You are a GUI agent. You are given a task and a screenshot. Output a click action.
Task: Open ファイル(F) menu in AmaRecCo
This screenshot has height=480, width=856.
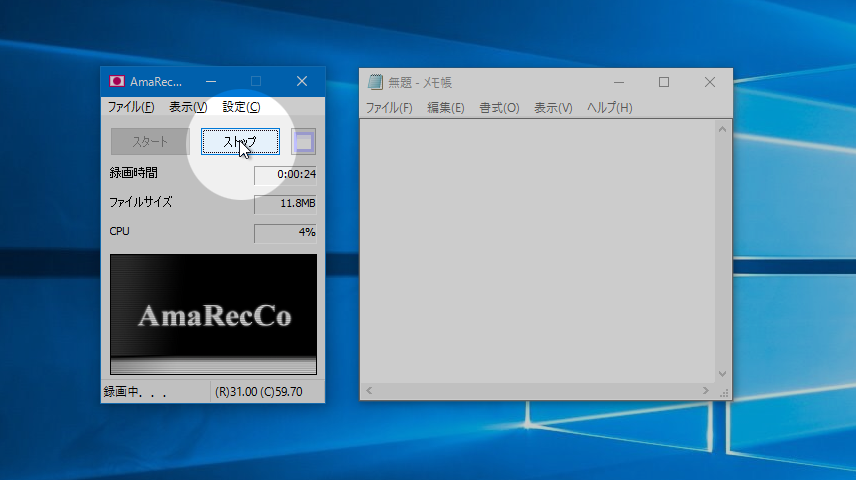[x=131, y=107]
